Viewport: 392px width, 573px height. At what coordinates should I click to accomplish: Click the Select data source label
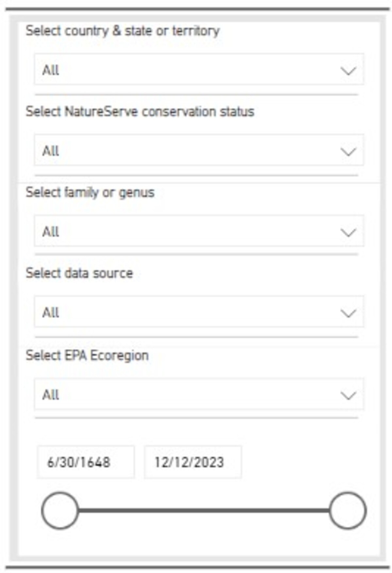point(80,274)
